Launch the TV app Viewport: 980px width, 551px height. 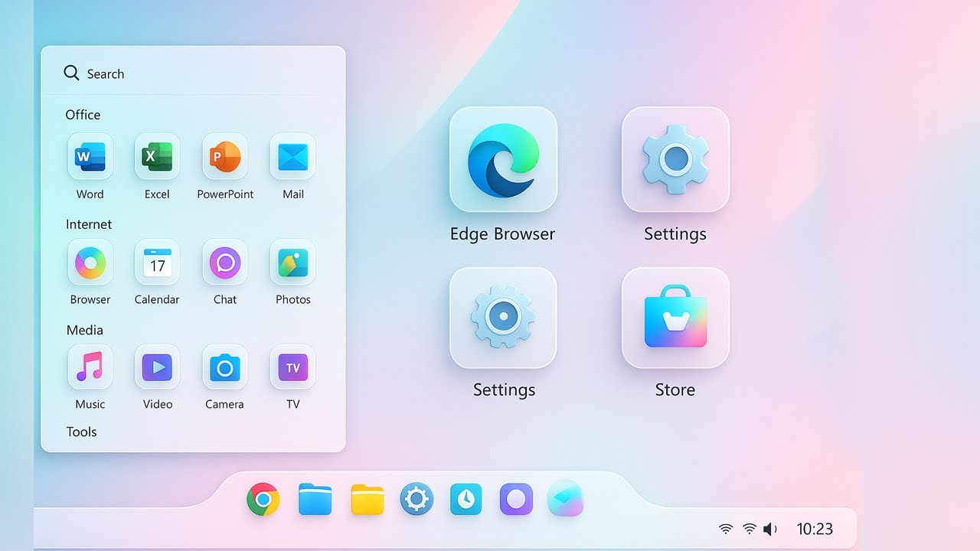tap(292, 367)
